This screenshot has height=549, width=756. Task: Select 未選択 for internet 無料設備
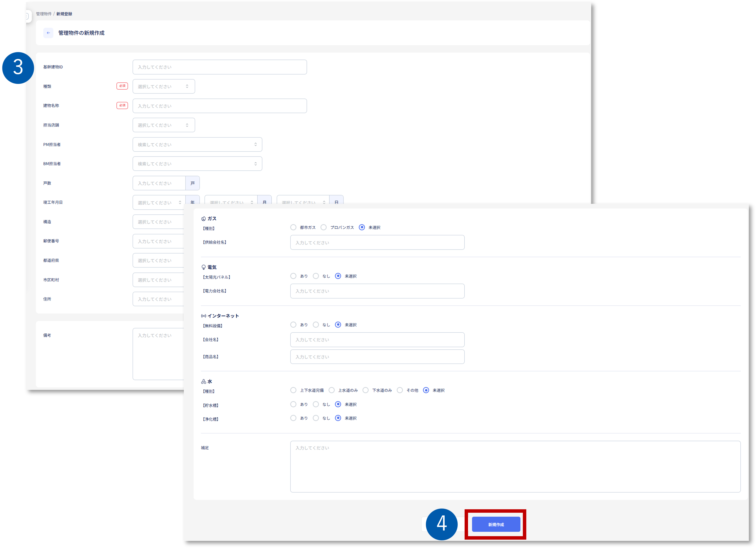click(338, 325)
